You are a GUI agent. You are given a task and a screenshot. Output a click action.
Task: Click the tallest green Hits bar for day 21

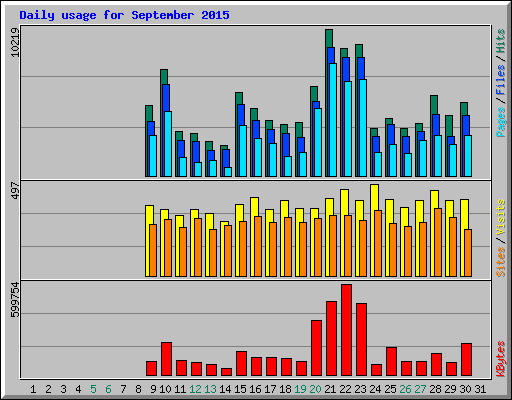329,38
